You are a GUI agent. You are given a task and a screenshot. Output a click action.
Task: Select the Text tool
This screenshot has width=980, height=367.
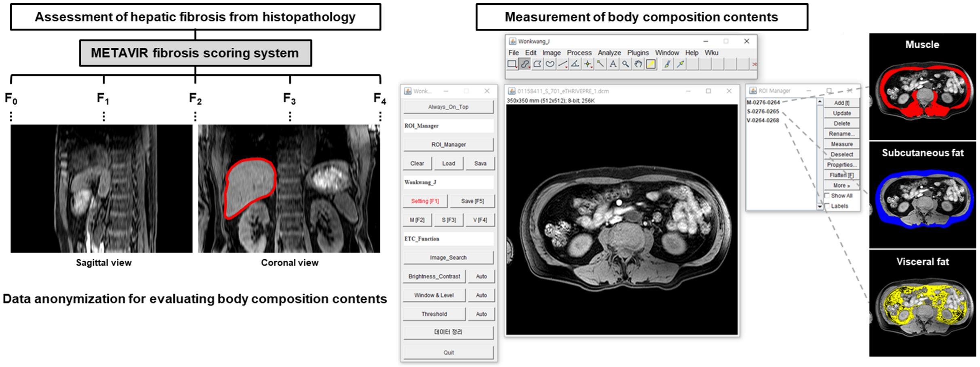(613, 64)
